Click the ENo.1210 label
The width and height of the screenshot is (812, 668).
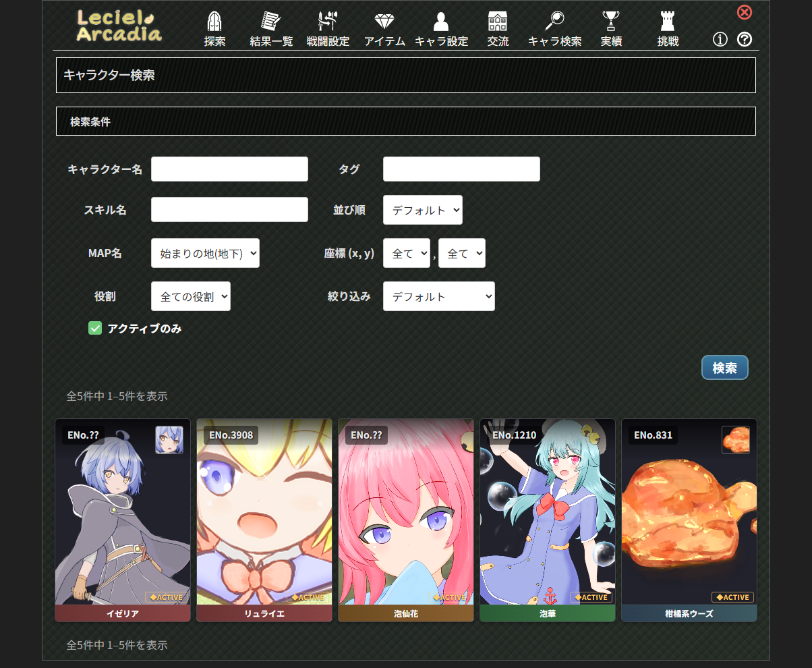coord(515,435)
